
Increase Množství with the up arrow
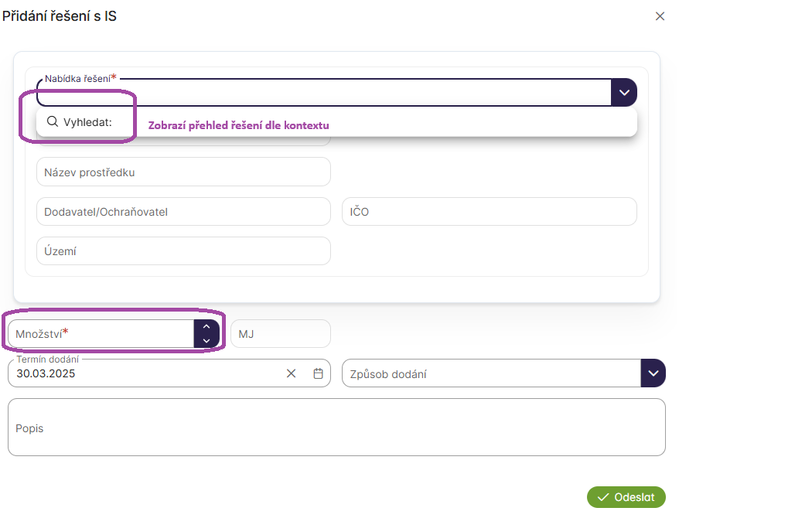206,327
